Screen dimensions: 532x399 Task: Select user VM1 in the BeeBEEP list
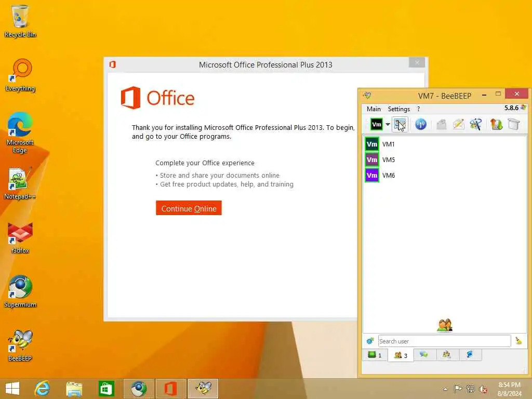pyautogui.click(x=445, y=144)
